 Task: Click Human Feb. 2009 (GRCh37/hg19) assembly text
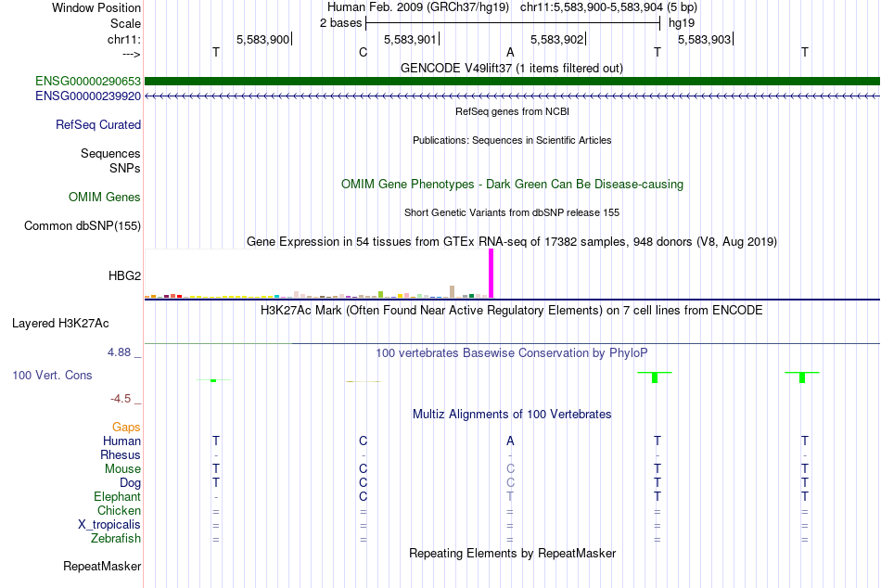point(418,7)
